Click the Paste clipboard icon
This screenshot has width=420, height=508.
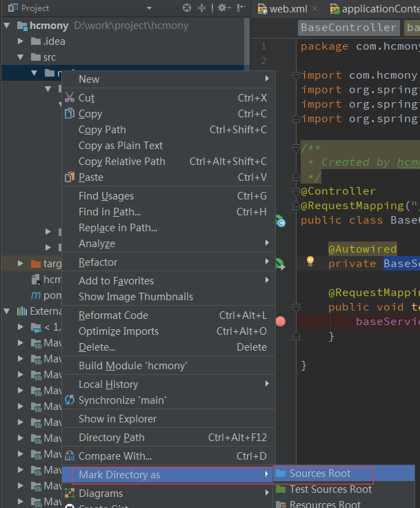[x=69, y=177]
